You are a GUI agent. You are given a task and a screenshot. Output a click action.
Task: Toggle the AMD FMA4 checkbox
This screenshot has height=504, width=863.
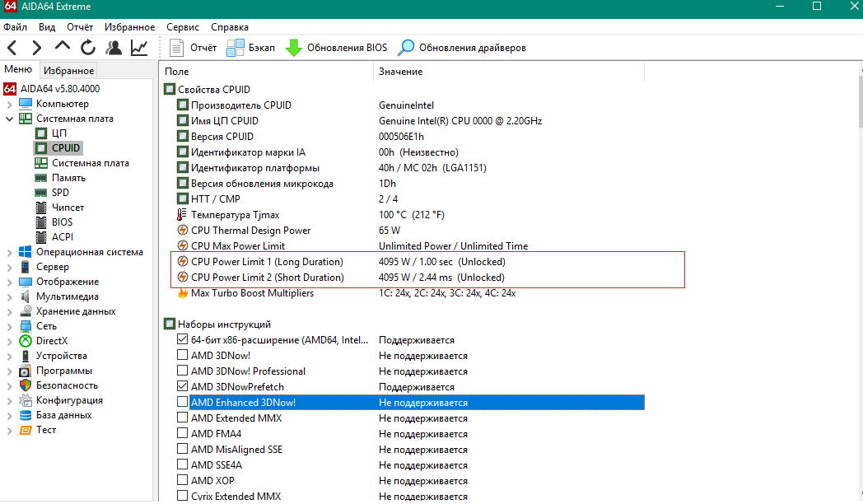pos(182,433)
